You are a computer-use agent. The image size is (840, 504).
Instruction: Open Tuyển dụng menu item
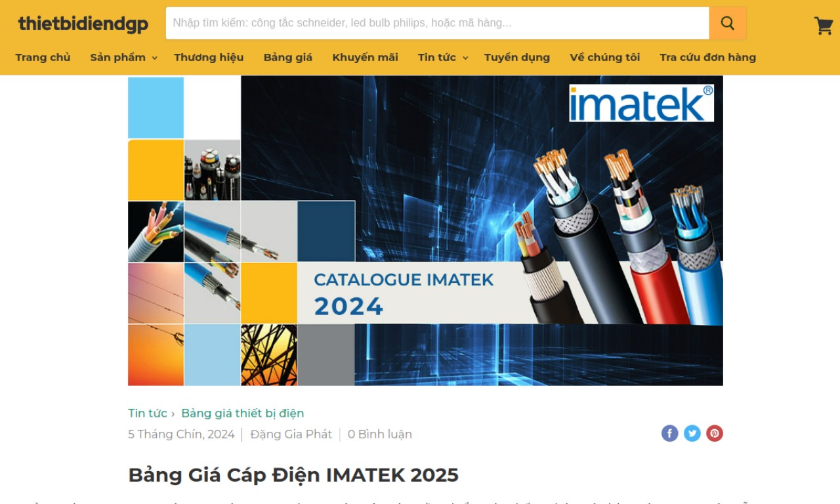517,57
